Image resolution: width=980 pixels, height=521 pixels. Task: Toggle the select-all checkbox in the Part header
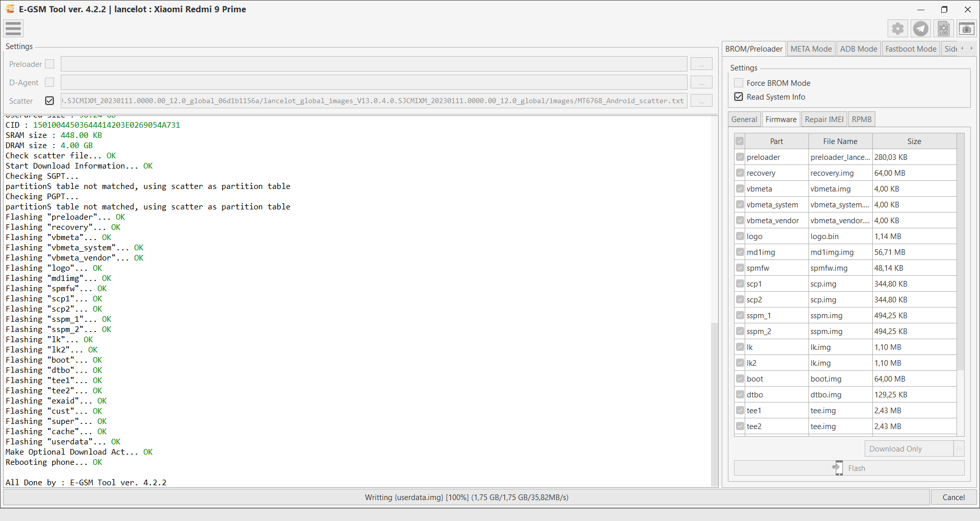(x=740, y=141)
